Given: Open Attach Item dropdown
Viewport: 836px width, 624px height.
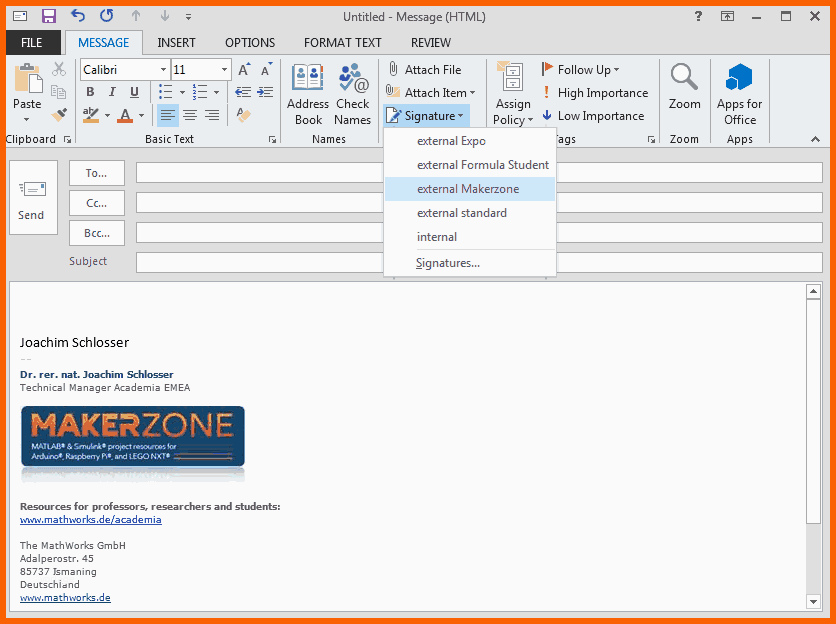Looking at the screenshot, I should click(x=430, y=93).
